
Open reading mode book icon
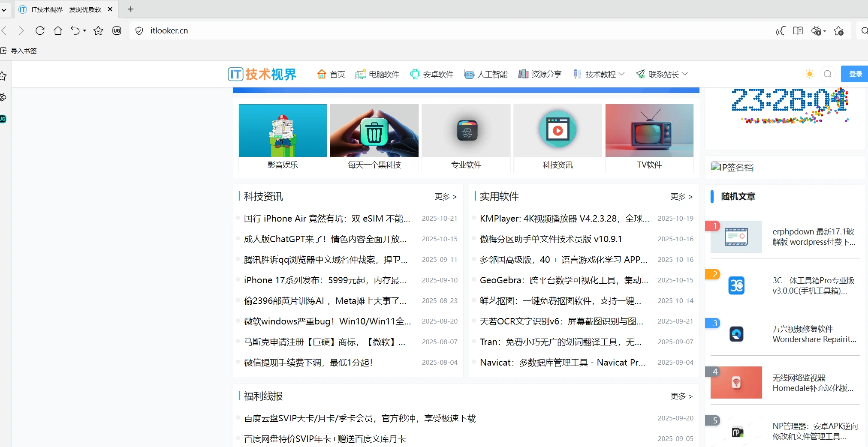(798, 31)
